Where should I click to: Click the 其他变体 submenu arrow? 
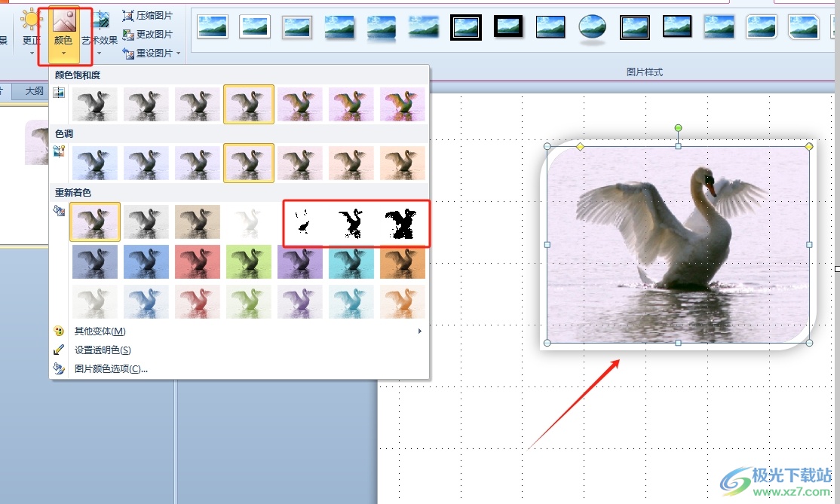coord(419,331)
